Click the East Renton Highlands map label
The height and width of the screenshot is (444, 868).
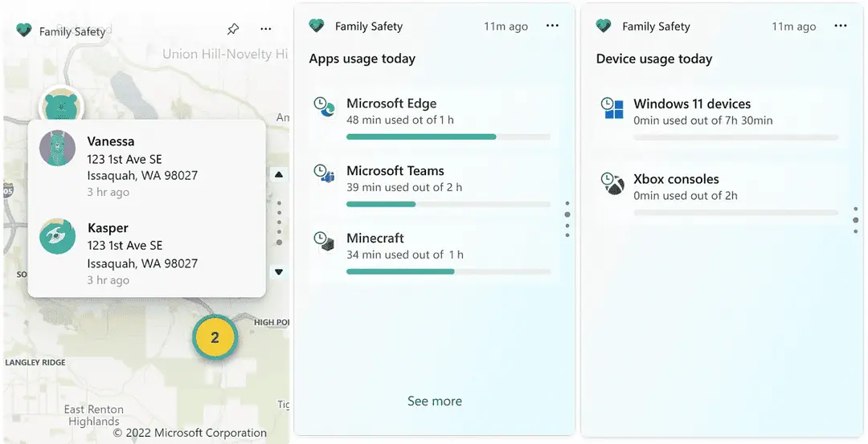click(93, 415)
